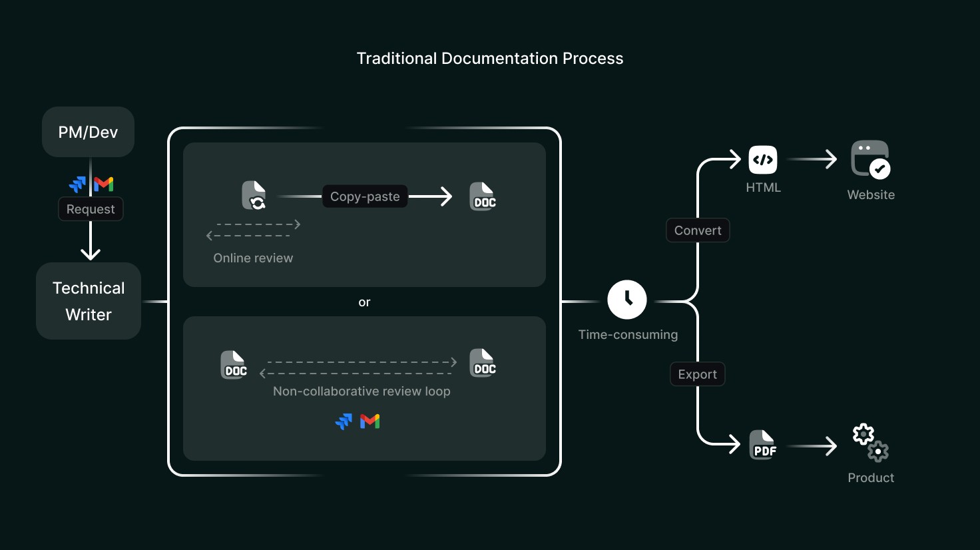Click the Gmail icon below PM/Dev
Screen dimensions: 980x550
click(104, 184)
